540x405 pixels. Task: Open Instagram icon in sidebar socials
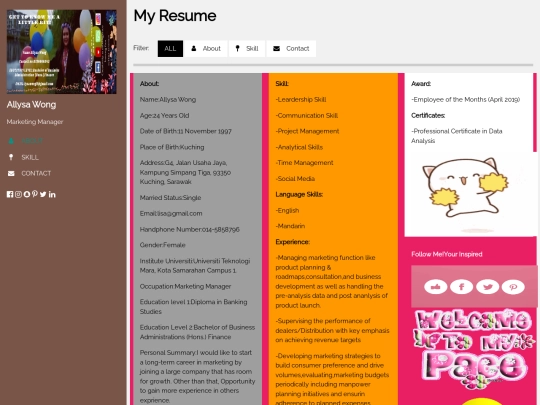pyautogui.click(x=18, y=194)
